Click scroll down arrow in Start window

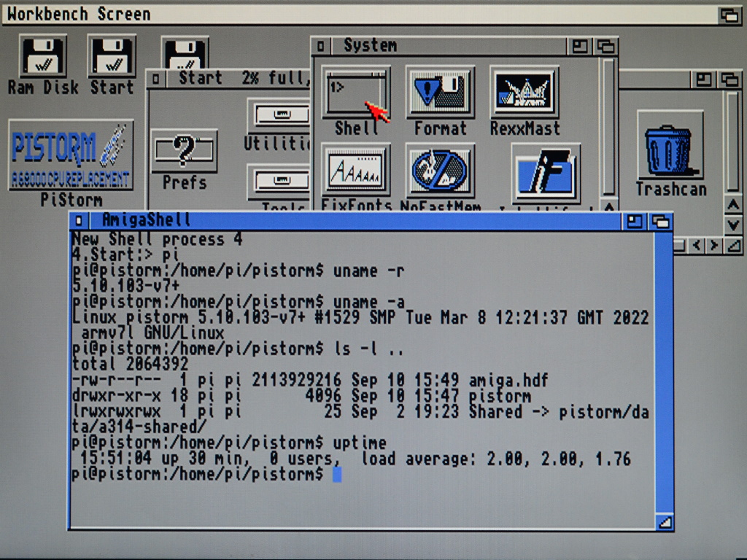click(x=733, y=224)
